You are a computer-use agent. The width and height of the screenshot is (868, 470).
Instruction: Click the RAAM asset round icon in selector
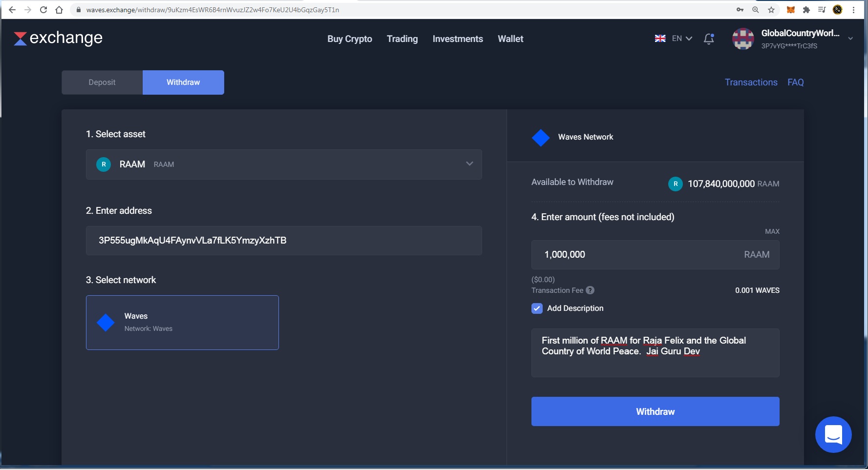[x=104, y=164]
